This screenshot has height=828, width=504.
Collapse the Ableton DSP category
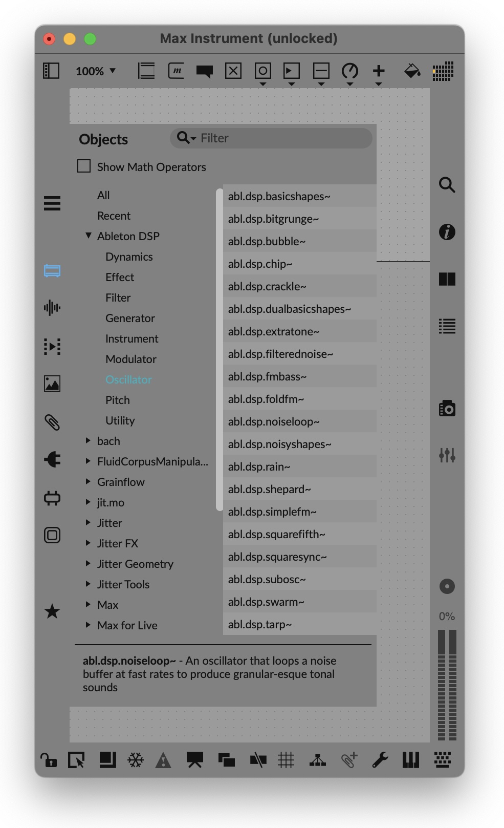coord(89,236)
